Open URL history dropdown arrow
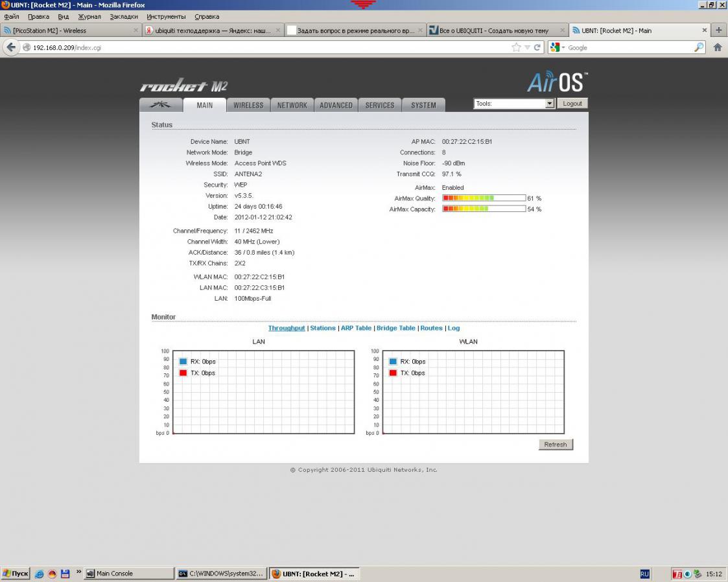The height and width of the screenshot is (582, 728). click(527, 47)
